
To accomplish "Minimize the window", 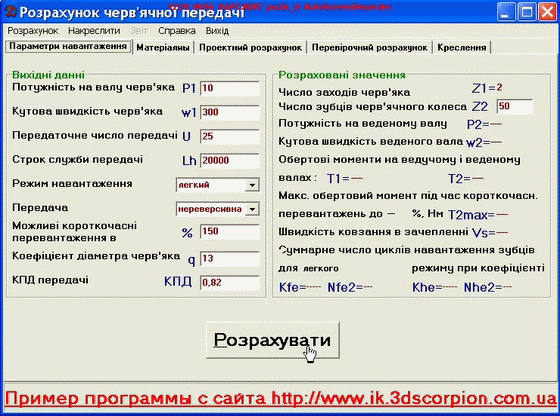I will [506, 12].
